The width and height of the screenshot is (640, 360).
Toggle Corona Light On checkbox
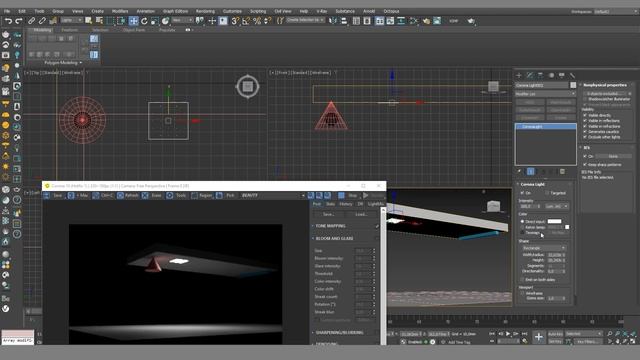pos(522,193)
